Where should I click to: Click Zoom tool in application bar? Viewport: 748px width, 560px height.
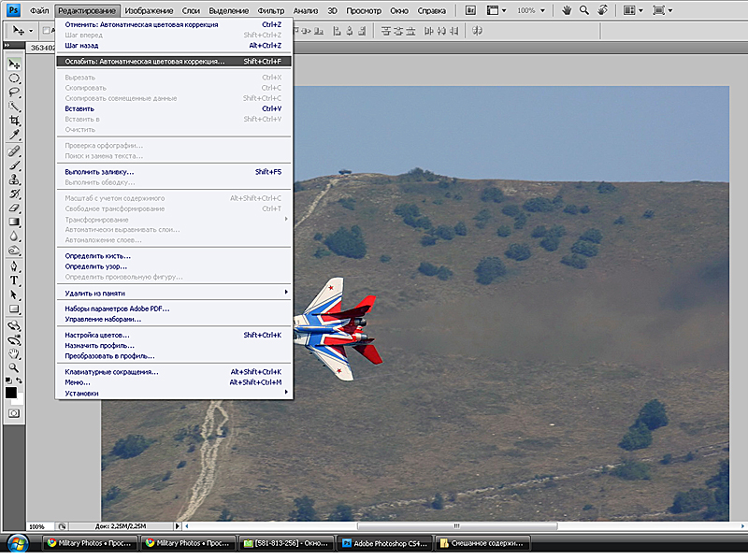[583, 10]
